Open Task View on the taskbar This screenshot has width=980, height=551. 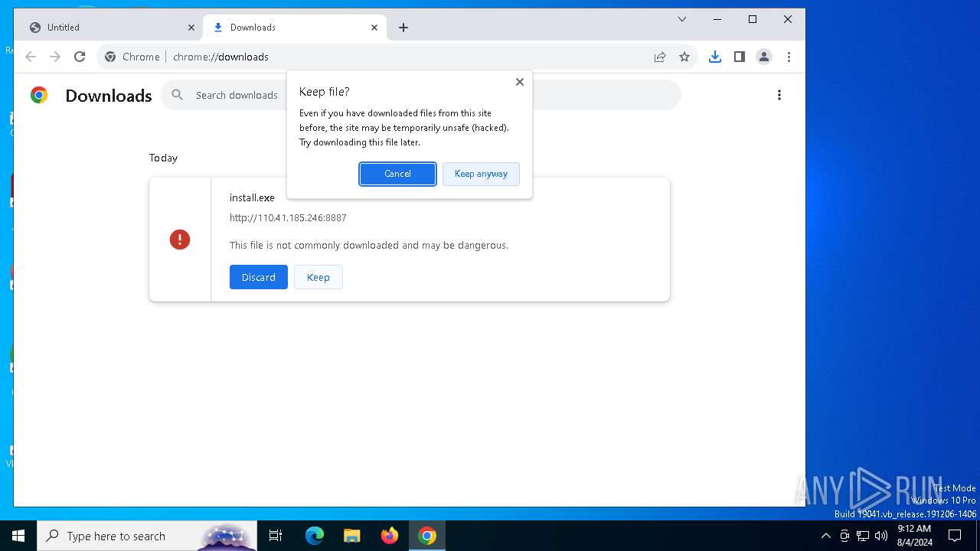coord(276,536)
